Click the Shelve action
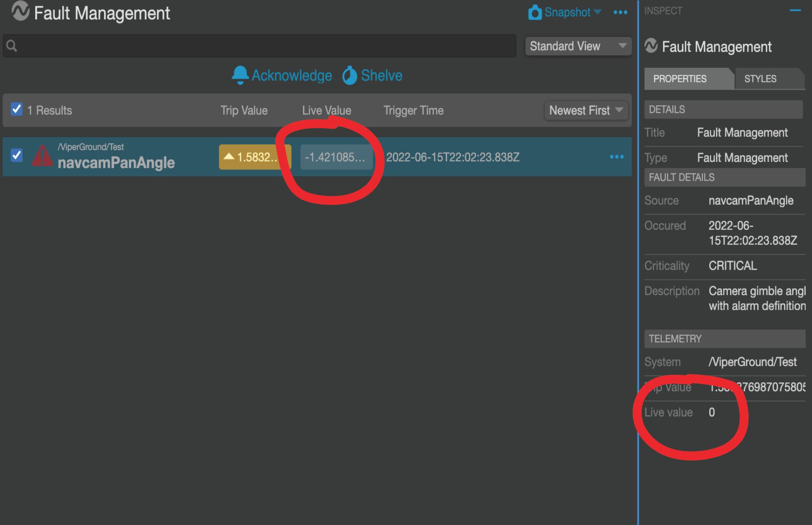This screenshot has width=812, height=525. tap(381, 75)
